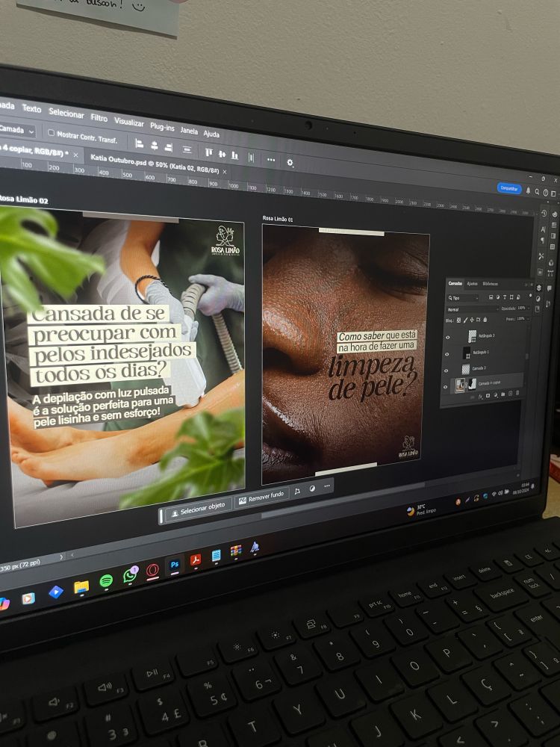Viewport: 560px width, 747px height.
Task: Open the Normal blend mode dropdown
Action: pos(473,310)
